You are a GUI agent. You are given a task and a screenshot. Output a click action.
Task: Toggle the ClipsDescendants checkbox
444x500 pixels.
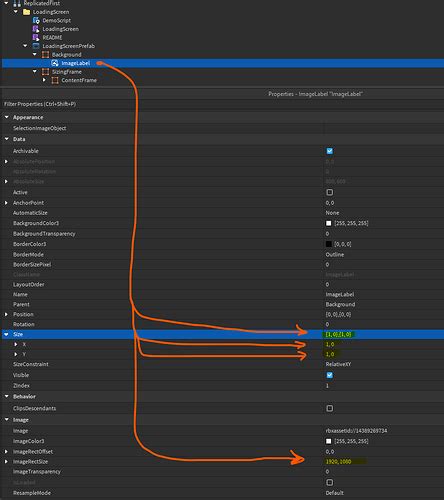tap(330, 408)
